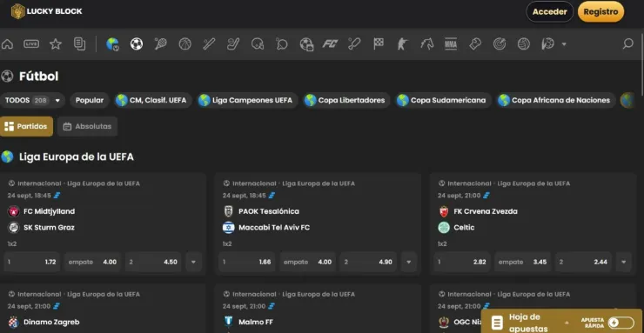Image resolution: width=644 pixels, height=333 pixels.
Task: Bet on PAOK Tesalónica at 1.66
Action: (x=247, y=262)
